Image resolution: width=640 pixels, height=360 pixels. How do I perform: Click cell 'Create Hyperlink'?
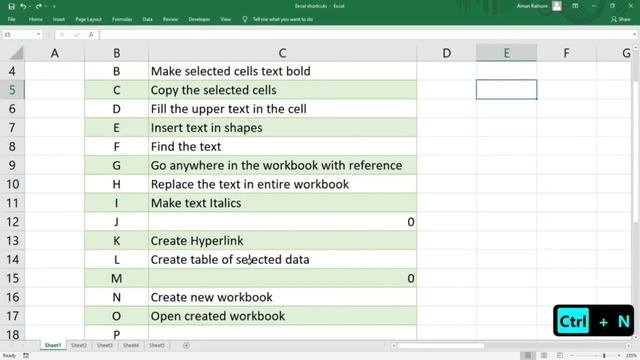click(x=282, y=240)
